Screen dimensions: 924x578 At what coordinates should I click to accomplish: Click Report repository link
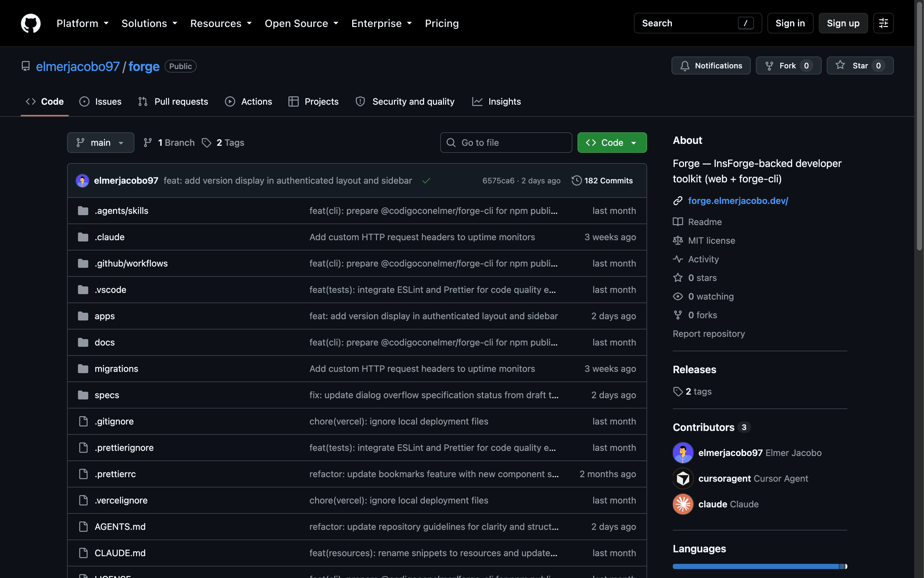coord(709,334)
